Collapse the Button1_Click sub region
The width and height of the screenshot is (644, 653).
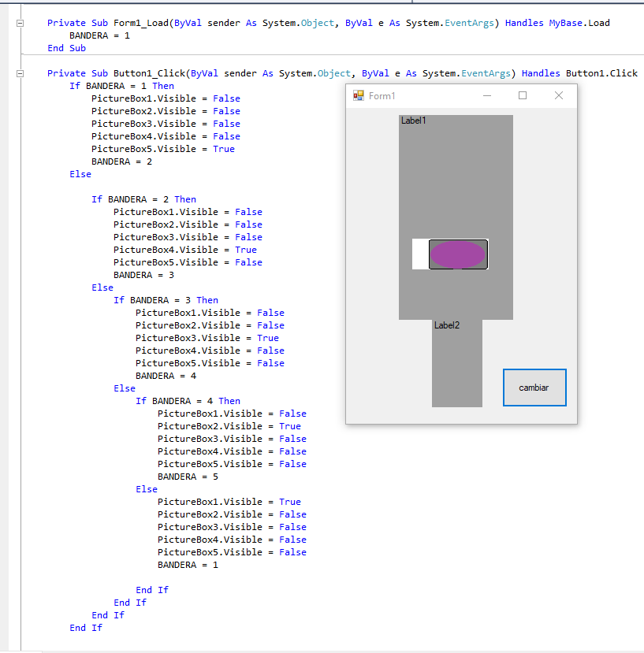(x=20, y=74)
